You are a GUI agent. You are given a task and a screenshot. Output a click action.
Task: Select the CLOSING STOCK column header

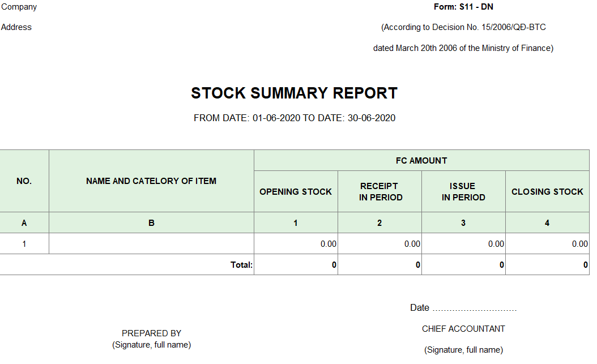click(547, 192)
